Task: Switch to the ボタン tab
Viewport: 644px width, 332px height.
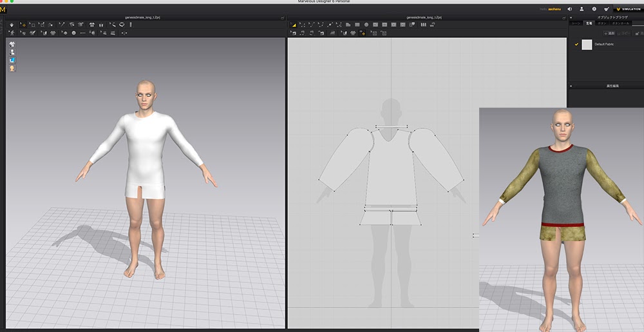Action: pos(601,23)
